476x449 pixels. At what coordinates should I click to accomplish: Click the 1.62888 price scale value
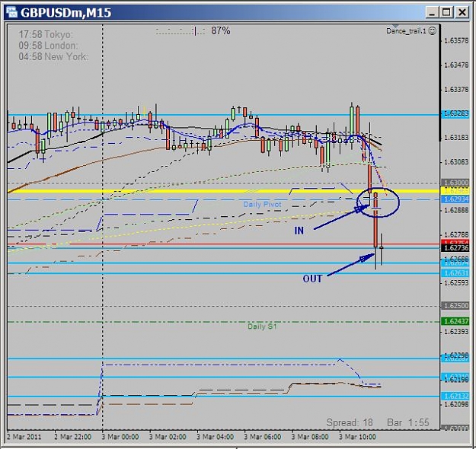click(x=456, y=210)
